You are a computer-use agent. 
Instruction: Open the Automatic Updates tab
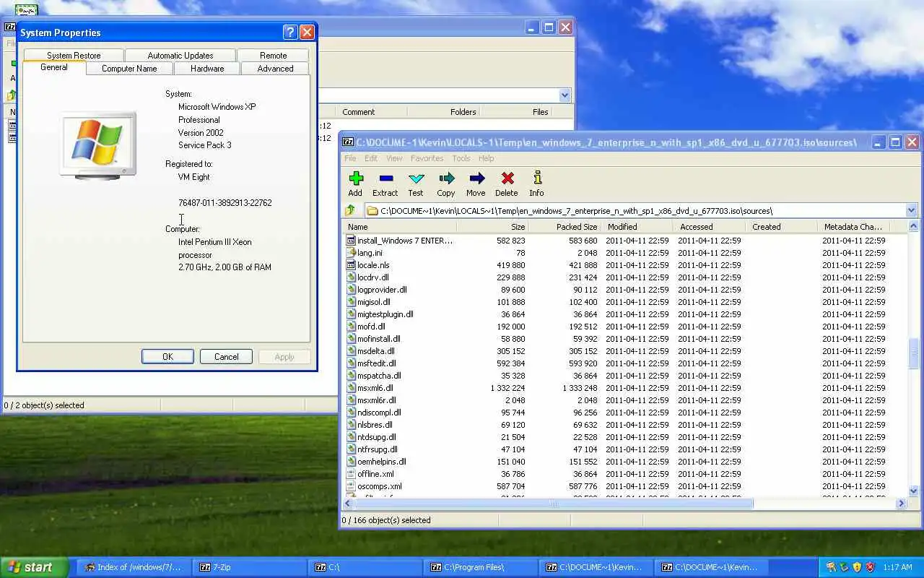click(180, 56)
